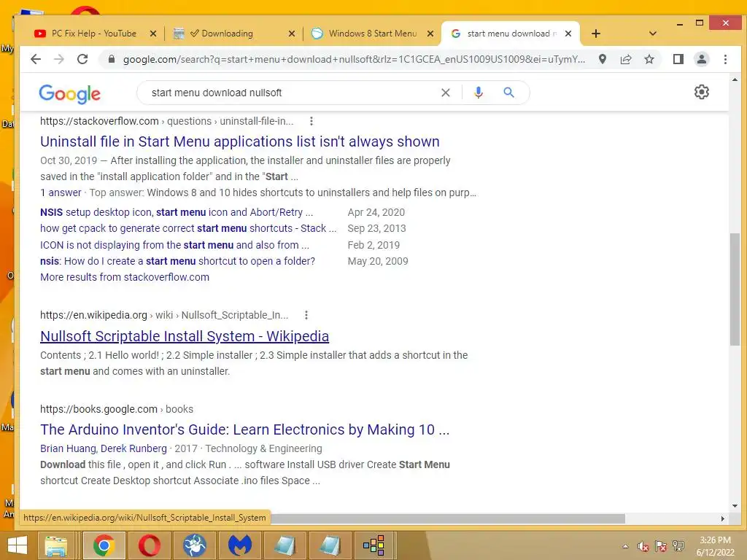This screenshot has width=747, height=560.
Task: Open the colored blocks app on taskbar
Action: (374, 545)
